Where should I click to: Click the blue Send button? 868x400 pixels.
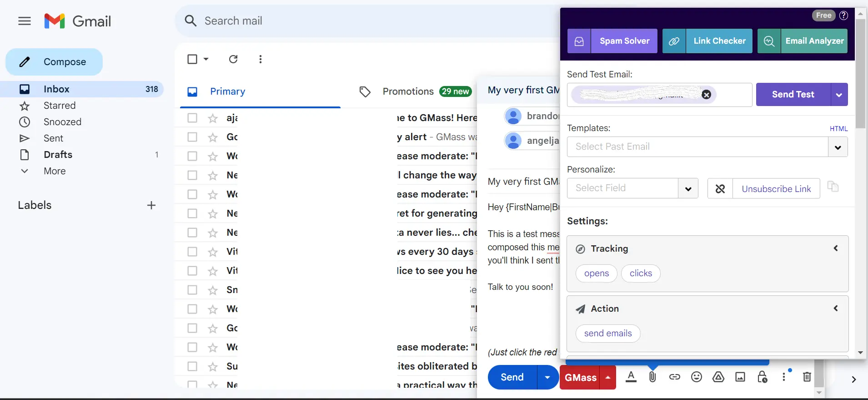(512, 377)
